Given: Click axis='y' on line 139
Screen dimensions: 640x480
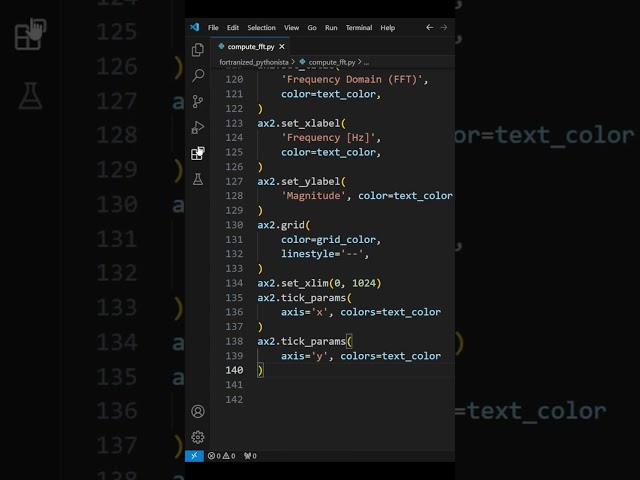Looking at the screenshot, I should [x=304, y=356].
